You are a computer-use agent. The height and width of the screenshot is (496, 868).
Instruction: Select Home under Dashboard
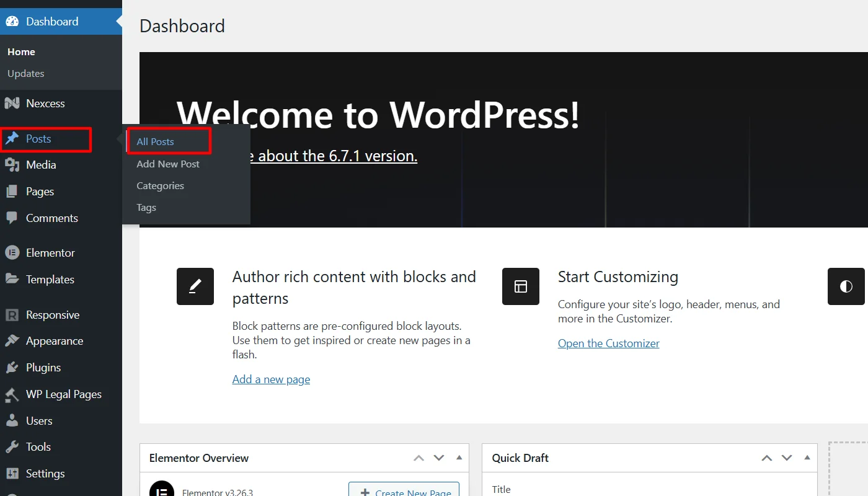tap(21, 52)
